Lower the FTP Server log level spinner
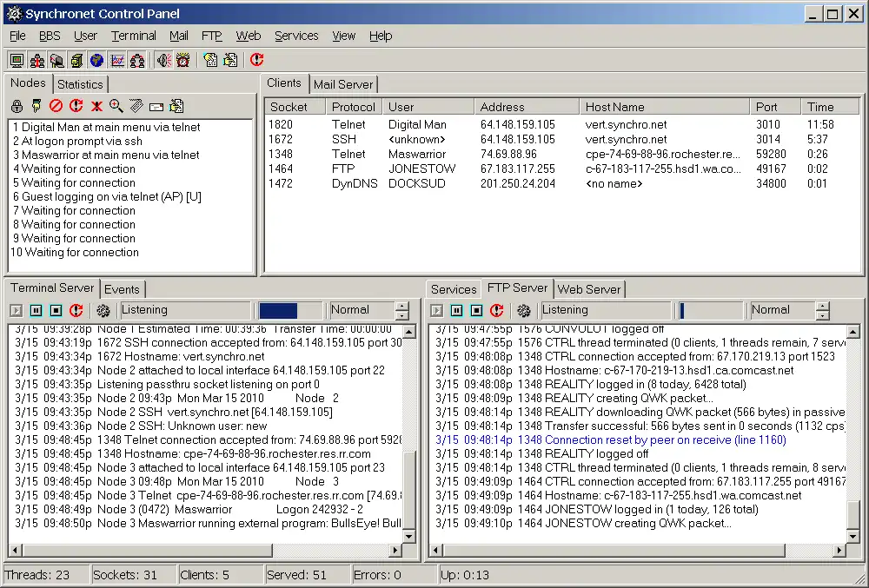The image size is (869, 588). pos(822,315)
